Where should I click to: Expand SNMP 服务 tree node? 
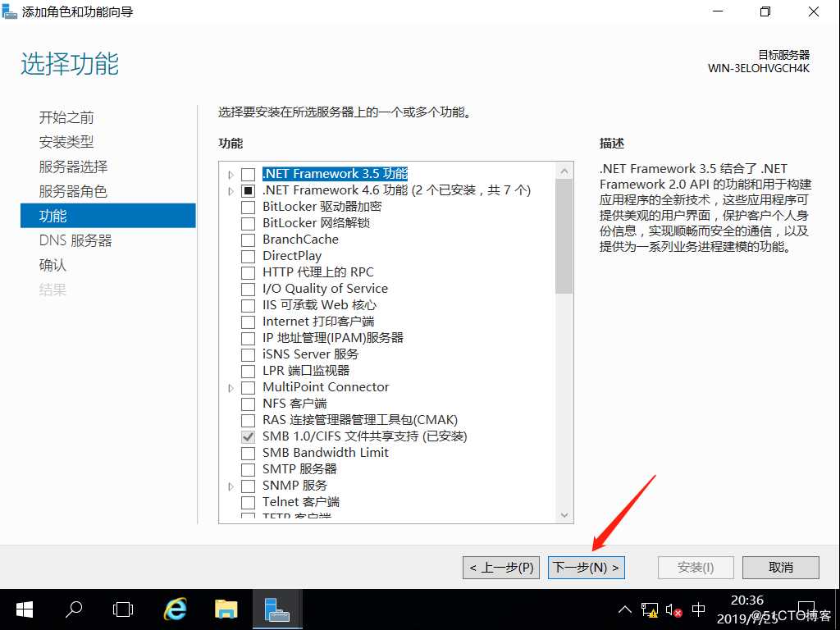tap(231, 486)
